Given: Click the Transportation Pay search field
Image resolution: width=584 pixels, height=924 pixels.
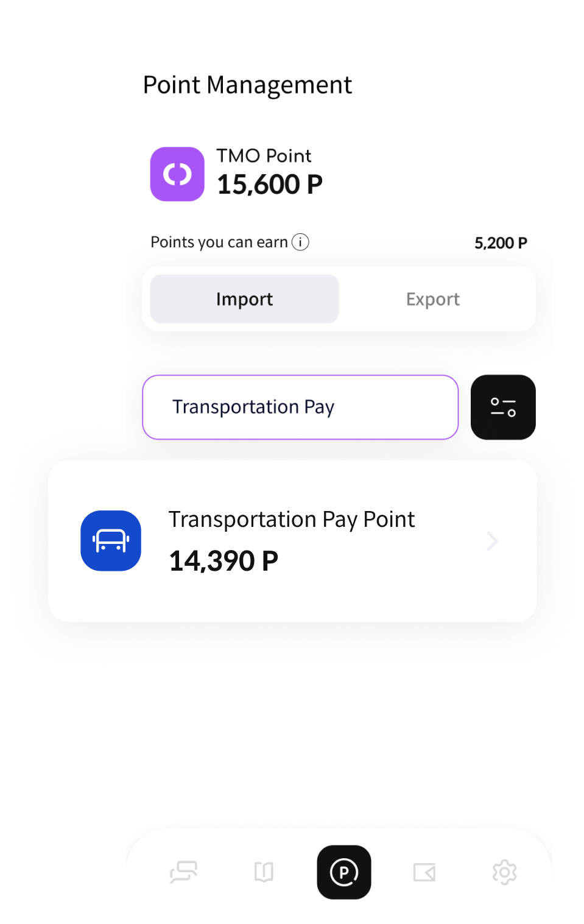Looking at the screenshot, I should coord(300,407).
